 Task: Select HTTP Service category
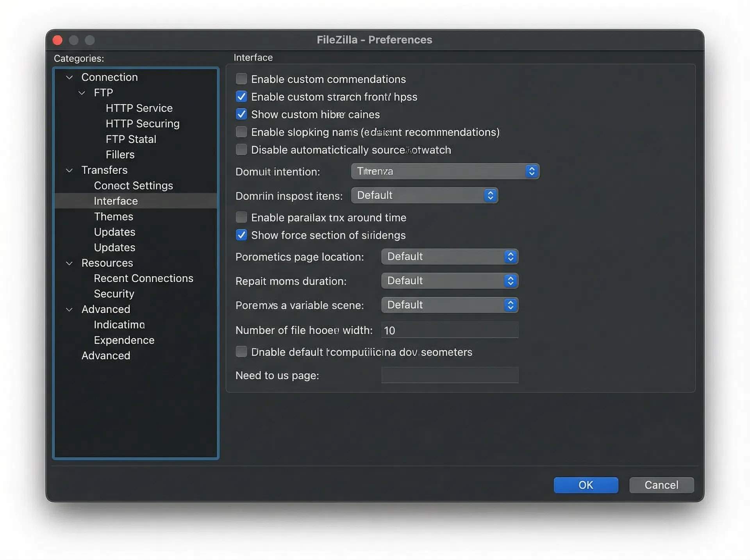pos(139,108)
